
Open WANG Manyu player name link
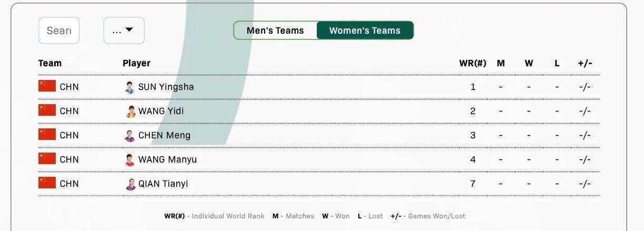click(167, 159)
